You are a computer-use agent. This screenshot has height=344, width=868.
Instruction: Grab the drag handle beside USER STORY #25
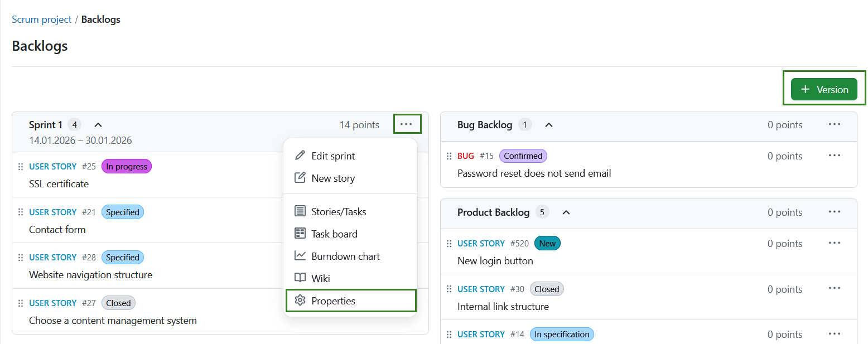pos(21,166)
